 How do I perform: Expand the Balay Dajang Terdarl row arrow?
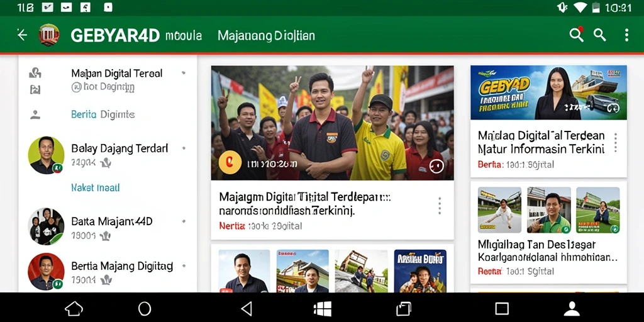click(184, 148)
